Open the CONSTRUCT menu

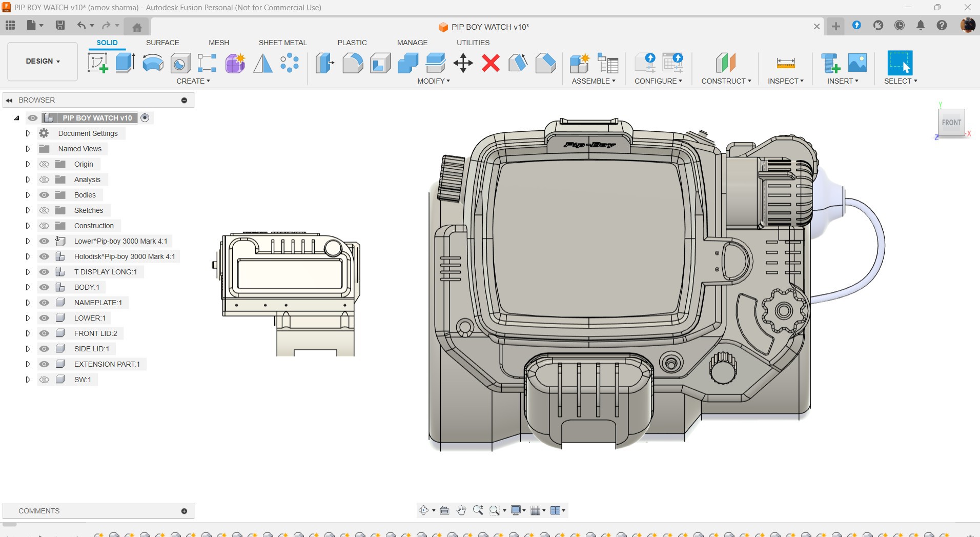(x=726, y=81)
